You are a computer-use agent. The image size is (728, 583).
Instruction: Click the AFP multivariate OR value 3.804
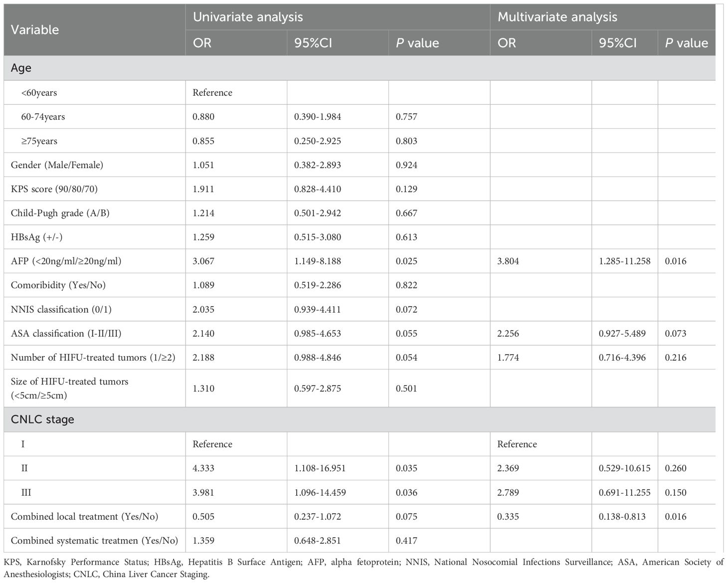click(x=508, y=261)
